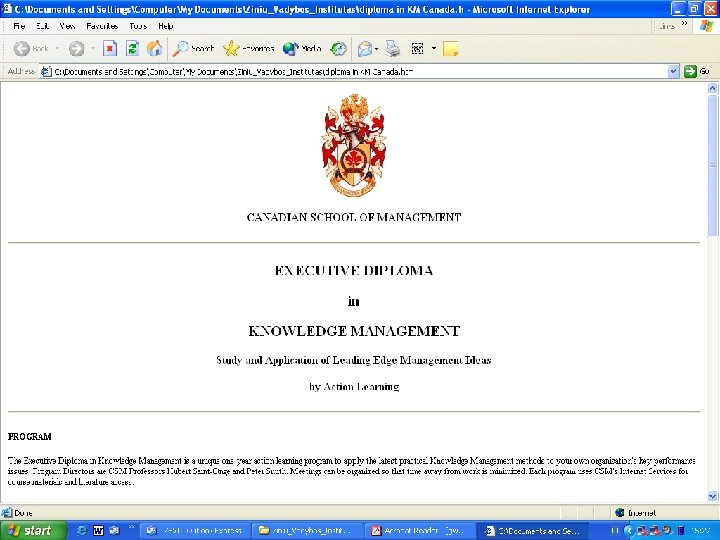Screen dimensions: 720x540
Task: Expand the Edit button dropdown arrow
Action: pos(433,48)
